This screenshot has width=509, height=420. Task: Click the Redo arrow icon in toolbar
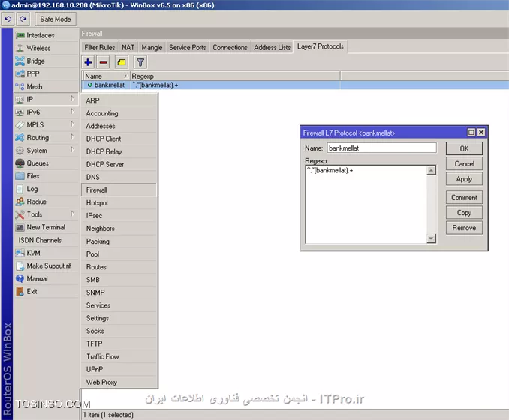pyautogui.click(x=23, y=19)
